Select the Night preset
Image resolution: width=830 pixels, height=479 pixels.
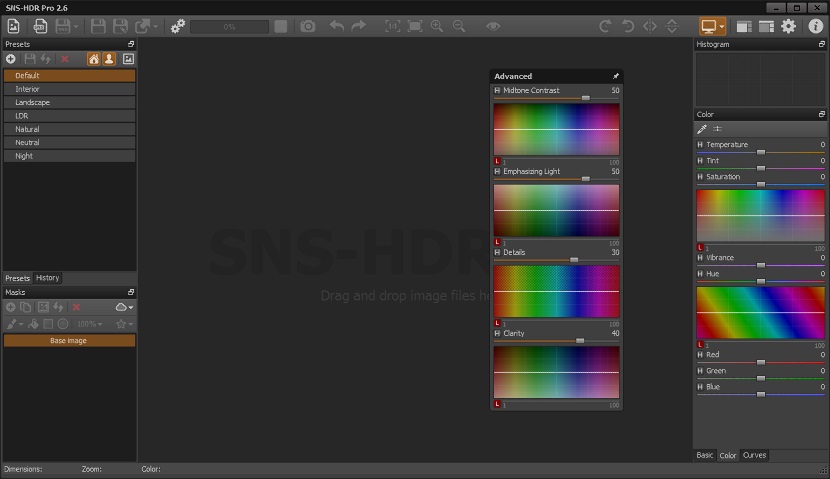tap(69, 156)
